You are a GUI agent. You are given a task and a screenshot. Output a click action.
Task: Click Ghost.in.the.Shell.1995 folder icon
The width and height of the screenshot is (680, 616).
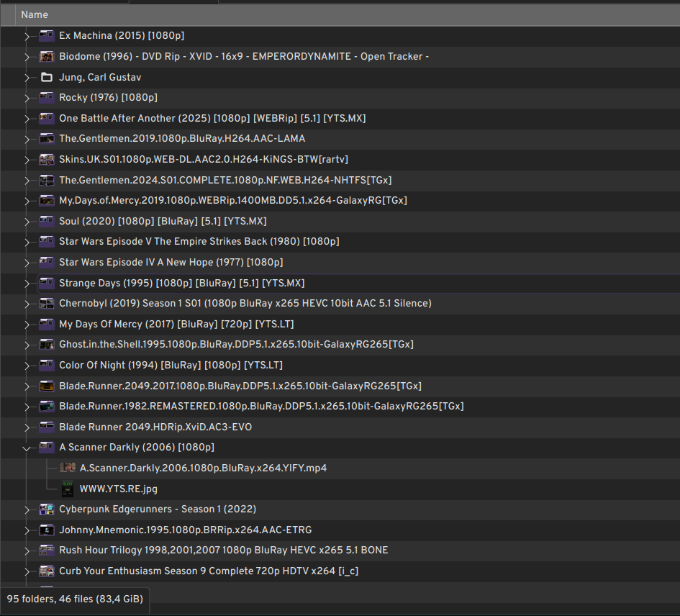click(46, 345)
